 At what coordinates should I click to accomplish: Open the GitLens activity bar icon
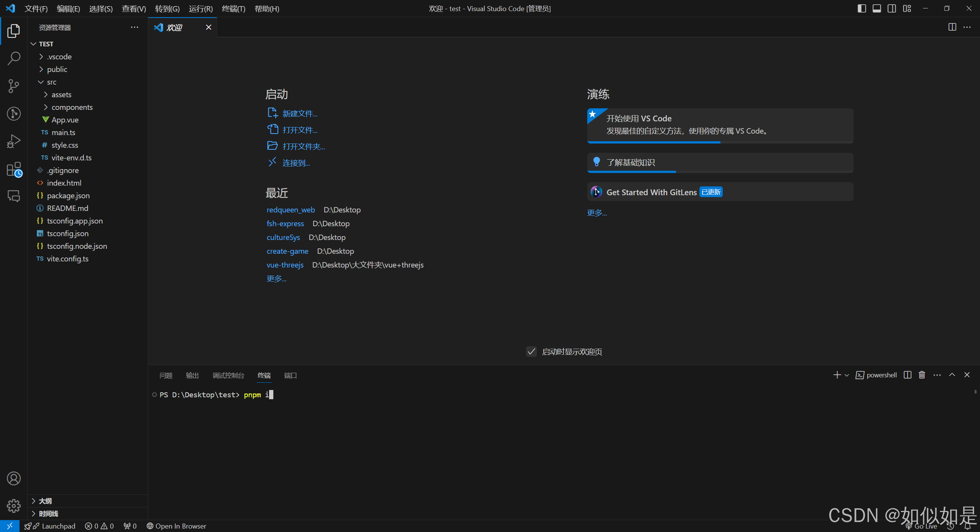pos(14,114)
